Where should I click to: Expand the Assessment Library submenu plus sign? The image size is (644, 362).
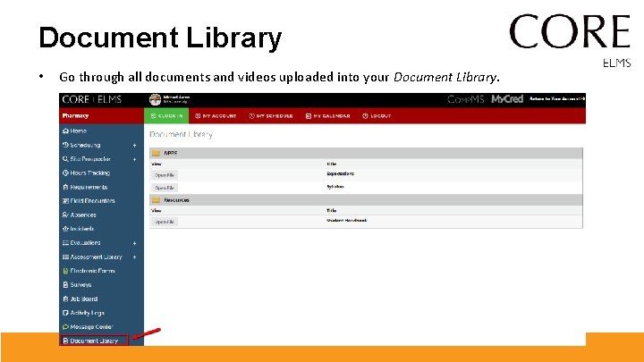point(134,257)
